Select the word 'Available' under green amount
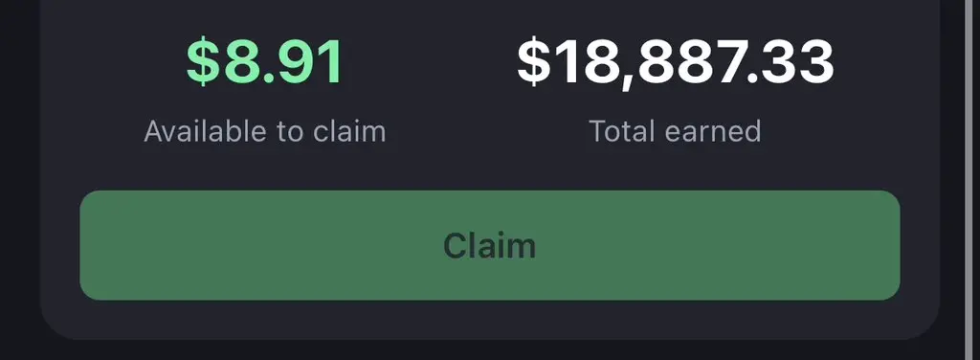Screen dimensions: 980x360 pyautogui.click(x=196, y=131)
